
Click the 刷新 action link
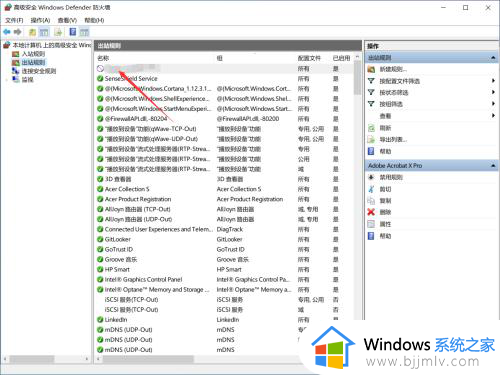click(x=385, y=128)
